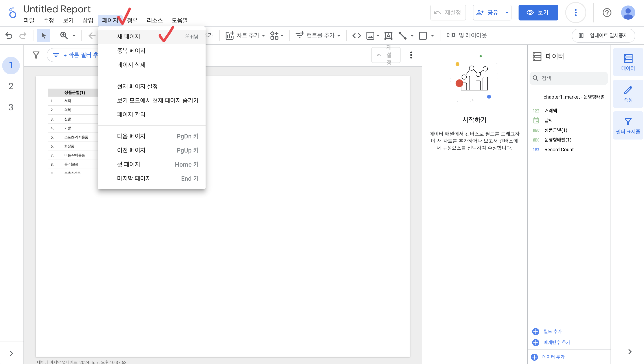Click the 필드 추가 link
This screenshot has height=364, width=644.
tap(552, 331)
